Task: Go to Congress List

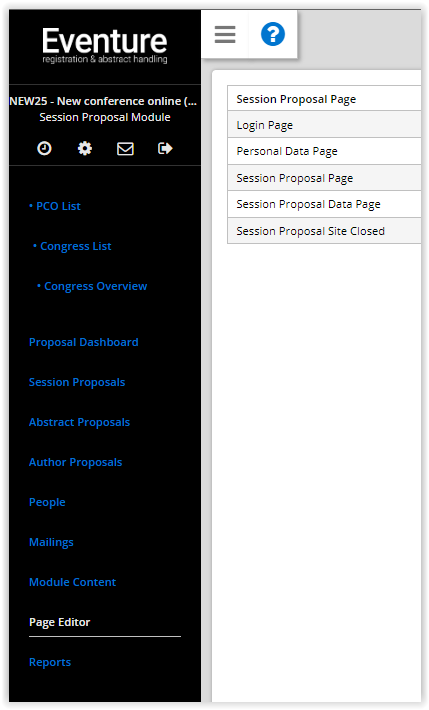Action: 72,246
